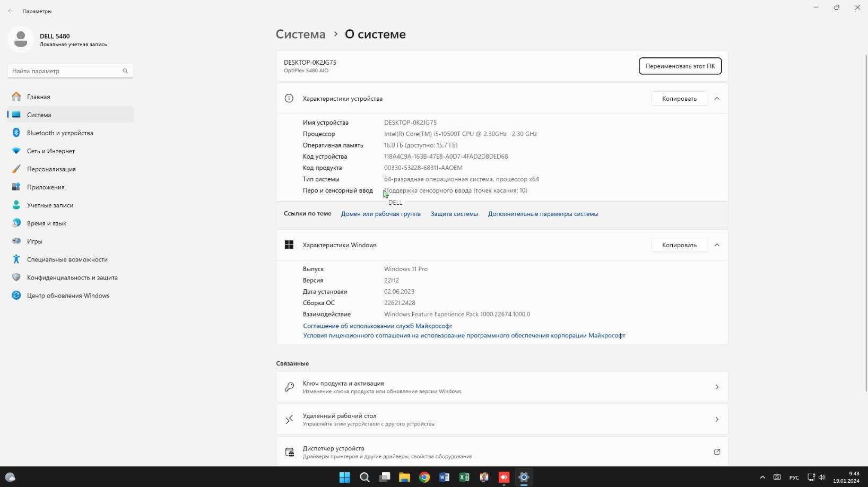Open the Защита системы link
The width and height of the screenshot is (868, 487).
tap(454, 214)
